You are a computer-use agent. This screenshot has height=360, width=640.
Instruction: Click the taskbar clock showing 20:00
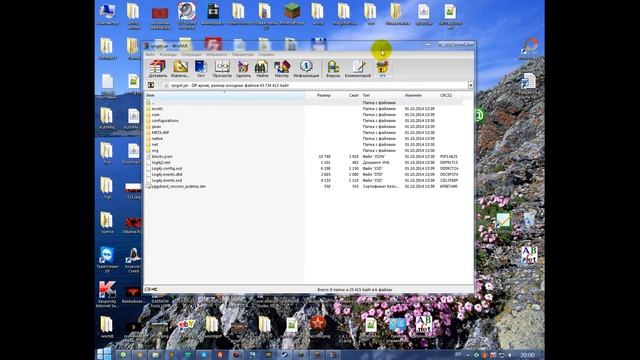click(x=527, y=355)
